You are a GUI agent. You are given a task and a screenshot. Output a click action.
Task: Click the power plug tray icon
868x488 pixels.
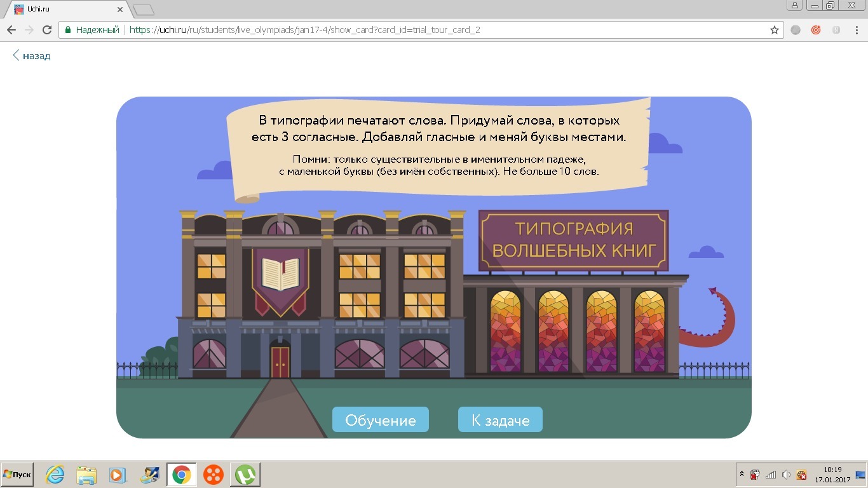click(x=755, y=475)
